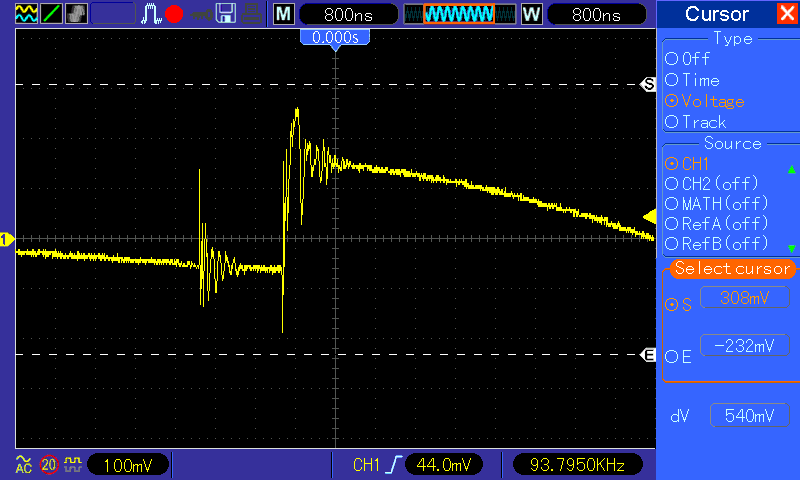The image size is (800, 480).
Task: Click the Select cursor header
Action: coord(732,268)
